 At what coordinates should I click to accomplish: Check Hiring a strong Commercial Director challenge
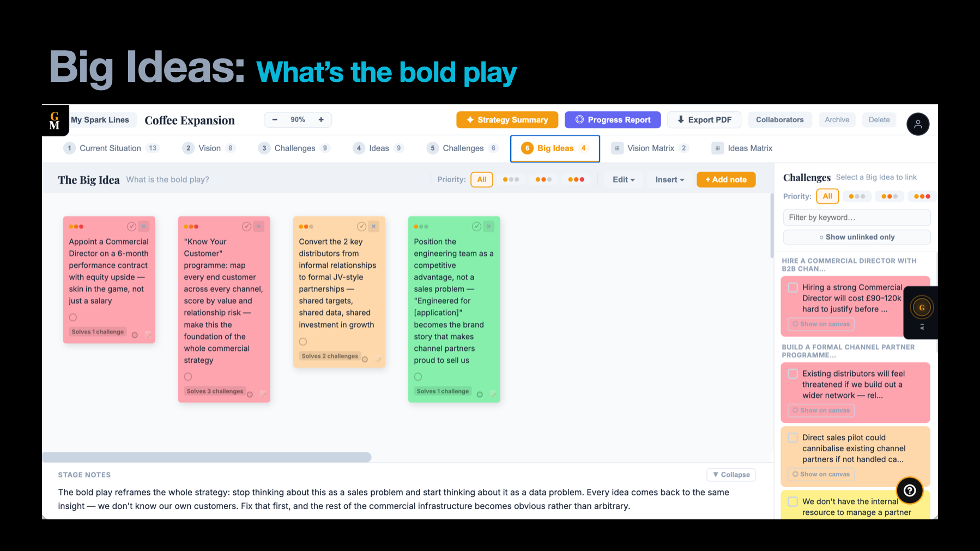[x=793, y=288]
